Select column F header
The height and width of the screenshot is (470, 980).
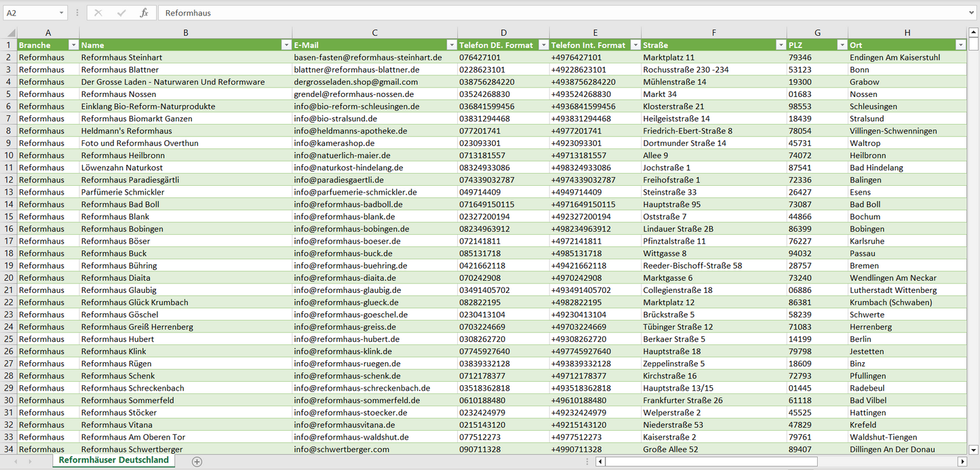pyautogui.click(x=713, y=33)
